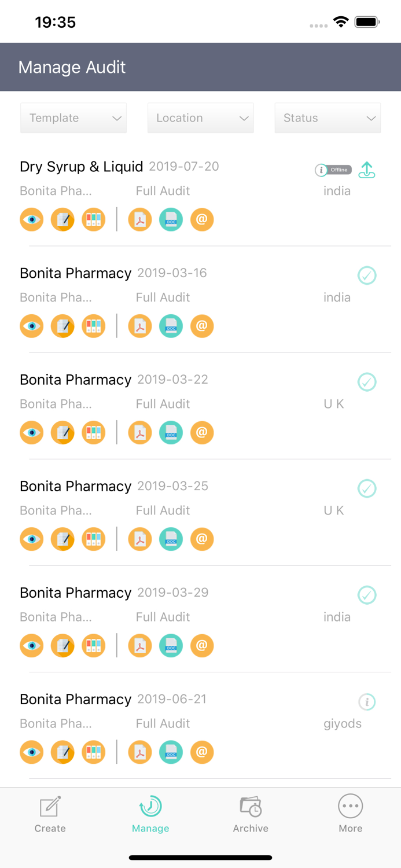This screenshot has height=868, width=401.
Task: Open binders icon for 2019-03-29 audit
Action: tap(94, 646)
